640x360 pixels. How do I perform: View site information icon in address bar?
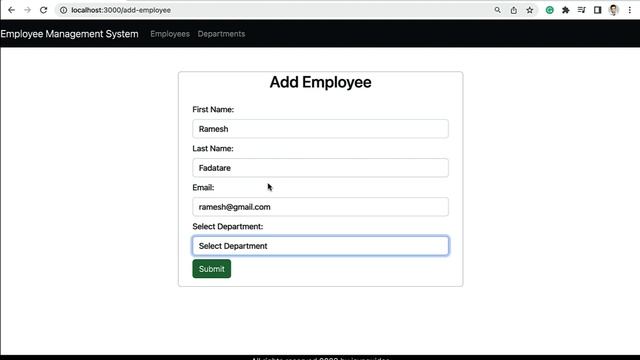(x=64, y=10)
